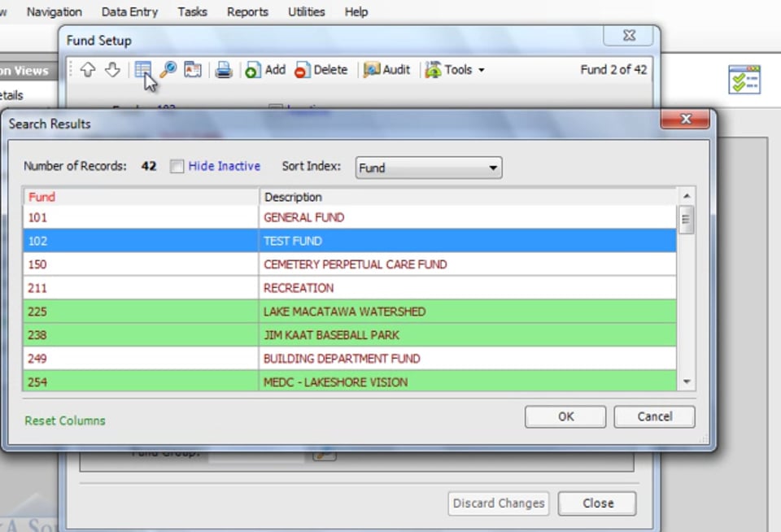
Task: Click BUILDING DEPARTMENT FUND
Action: pos(468,358)
